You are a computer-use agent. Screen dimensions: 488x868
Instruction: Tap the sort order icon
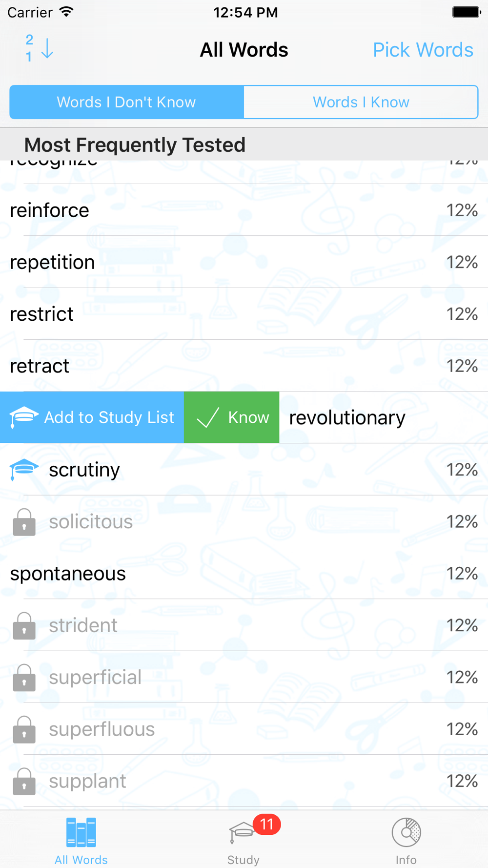click(39, 49)
